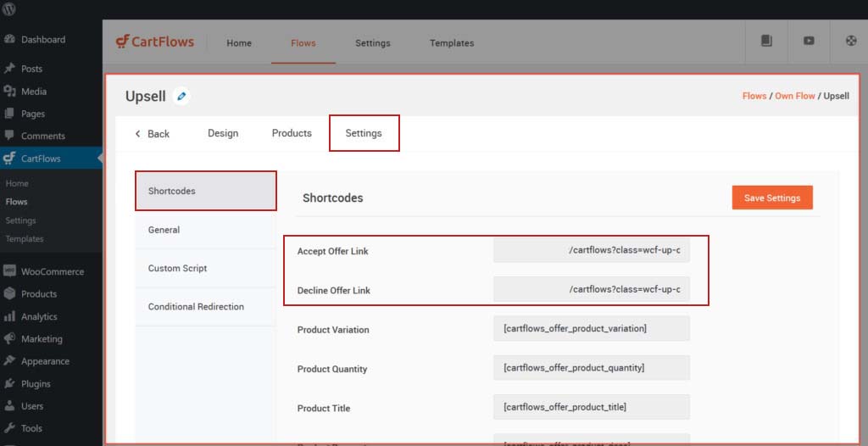Open Posts in WordPress sidebar

click(x=31, y=69)
